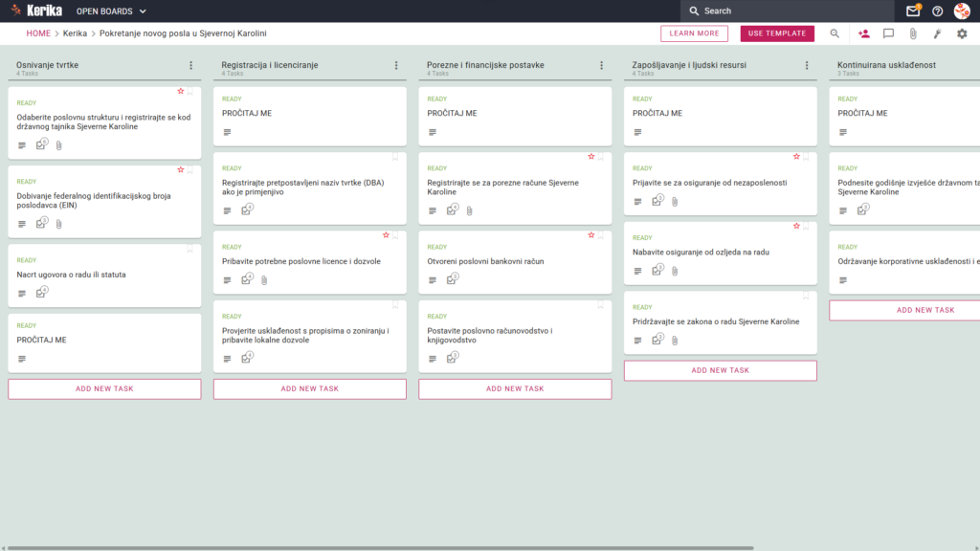Toggle star on 'Otvoreni poslovni bankovni račun' card
Image resolution: width=980 pixels, height=551 pixels.
(591, 235)
